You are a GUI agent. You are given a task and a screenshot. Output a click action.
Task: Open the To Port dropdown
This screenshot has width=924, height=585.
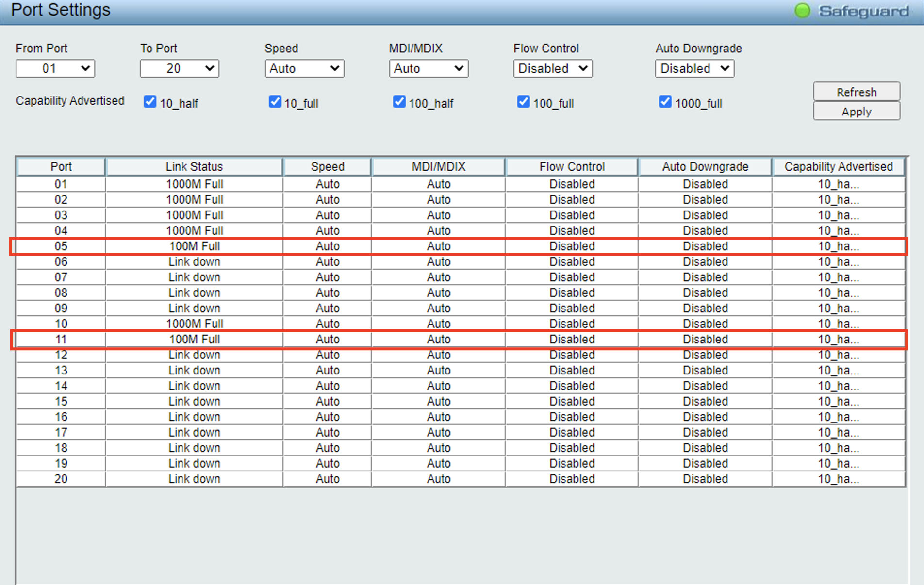180,68
